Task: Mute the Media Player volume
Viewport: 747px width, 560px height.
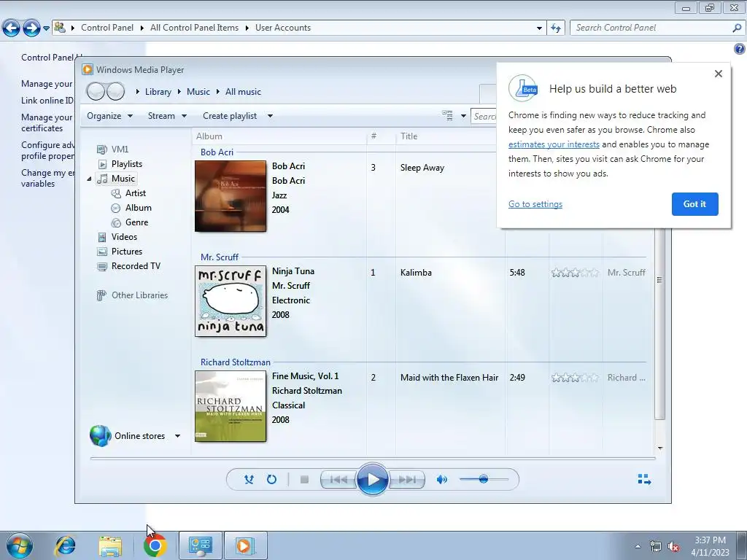Action: (441, 480)
